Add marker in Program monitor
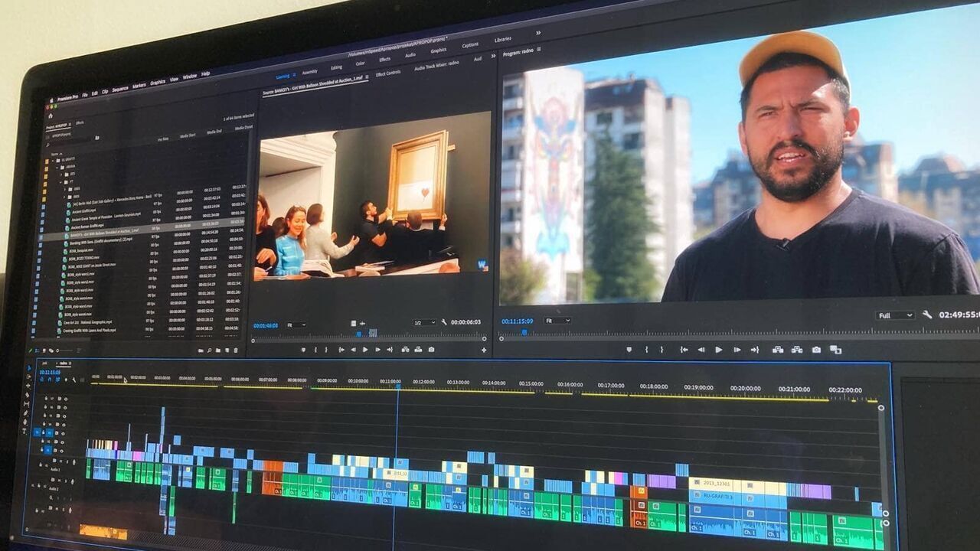This screenshot has width=980, height=551. pyautogui.click(x=629, y=350)
